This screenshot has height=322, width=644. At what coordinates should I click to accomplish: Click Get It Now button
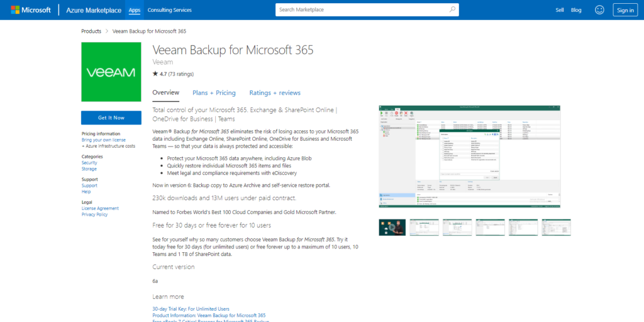[x=111, y=118]
